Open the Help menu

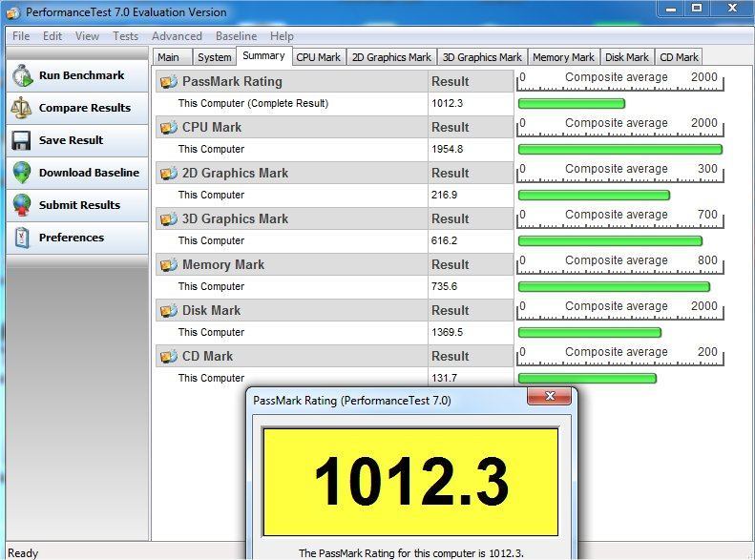[282, 36]
